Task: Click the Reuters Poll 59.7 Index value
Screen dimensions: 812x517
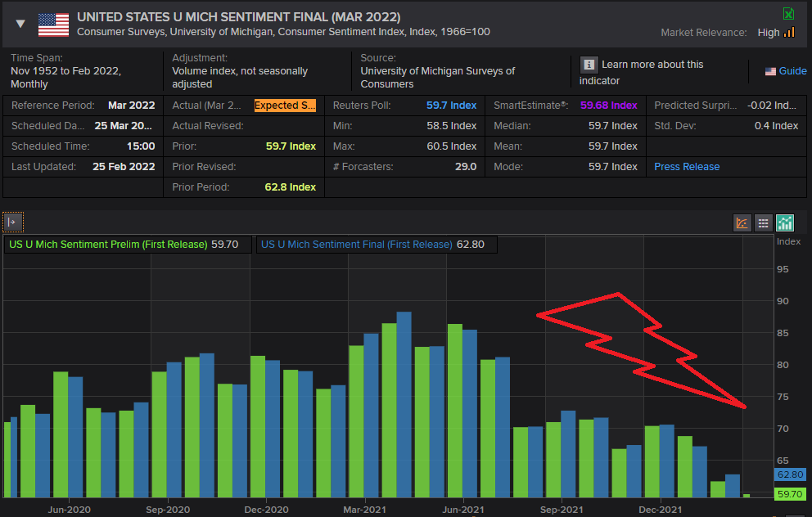Action: tap(451, 106)
